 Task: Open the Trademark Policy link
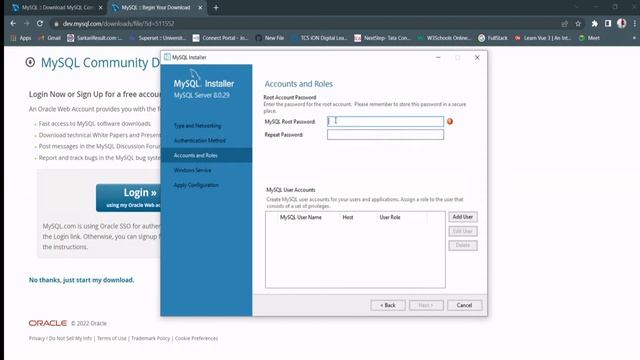click(150, 338)
